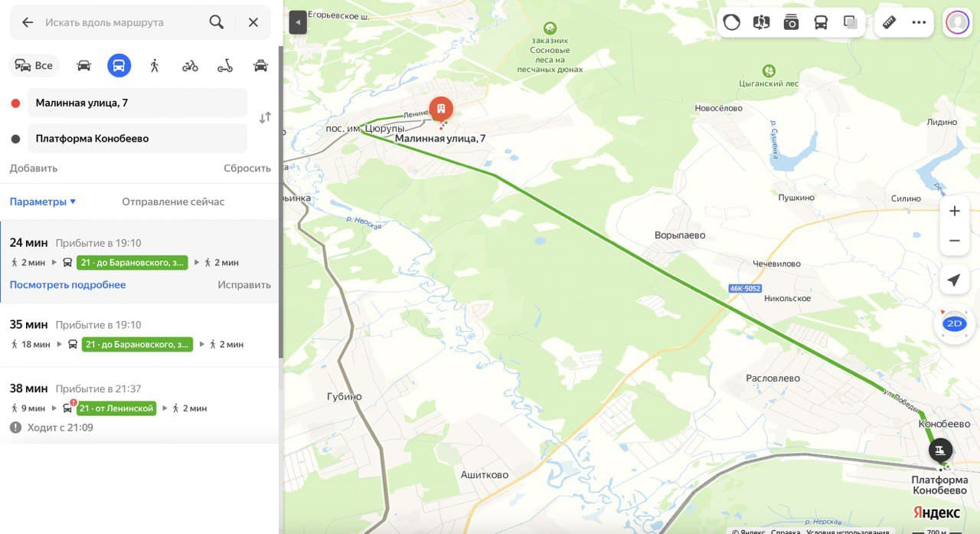Click the Платформа Конобеево destination field
980x534 pixels.
tap(137, 139)
